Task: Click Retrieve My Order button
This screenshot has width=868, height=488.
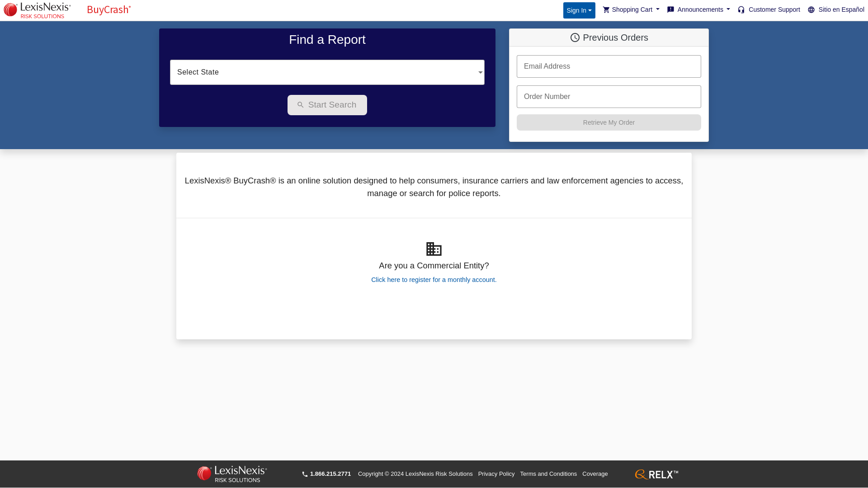Action: click(x=609, y=122)
